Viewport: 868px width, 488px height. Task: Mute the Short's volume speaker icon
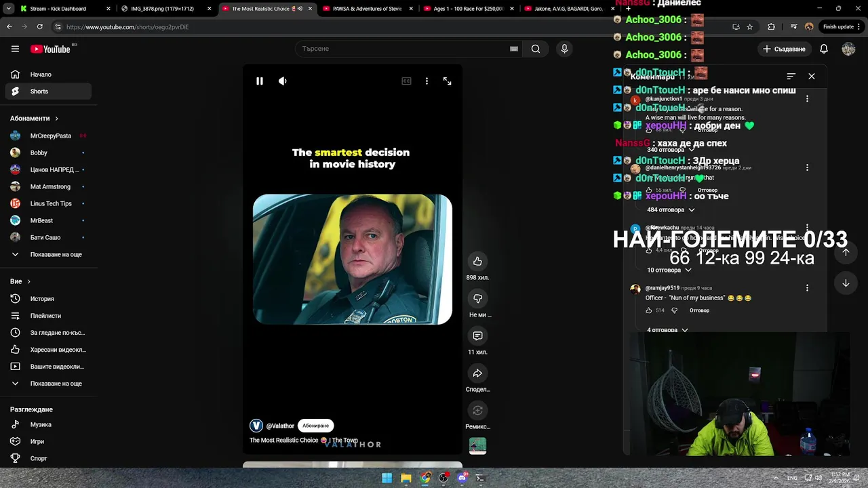283,81
